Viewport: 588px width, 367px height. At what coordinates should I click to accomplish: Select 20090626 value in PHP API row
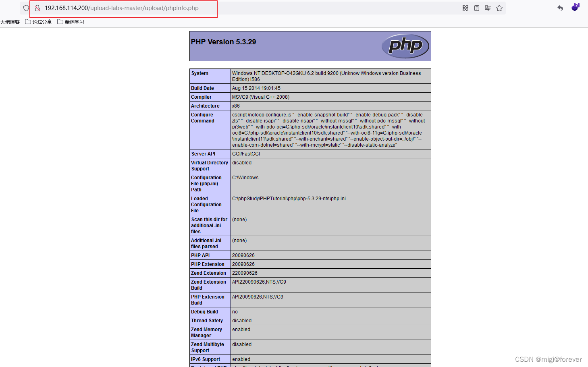pyautogui.click(x=243, y=255)
